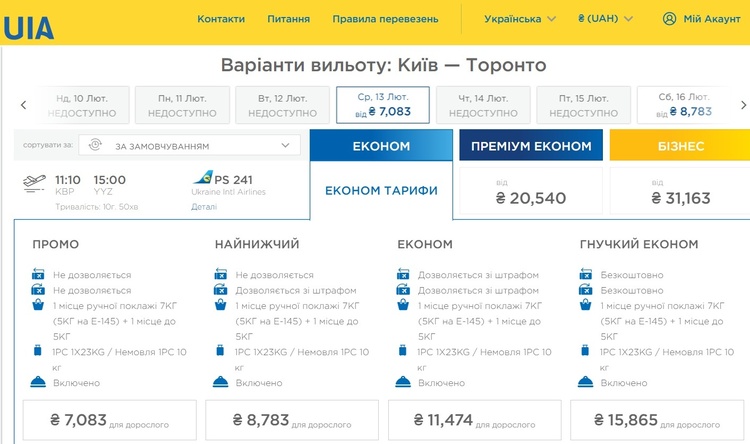The width and height of the screenshot is (750, 444).
Task: Choose ПРОМО fare 7,083
Action: [110, 420]
